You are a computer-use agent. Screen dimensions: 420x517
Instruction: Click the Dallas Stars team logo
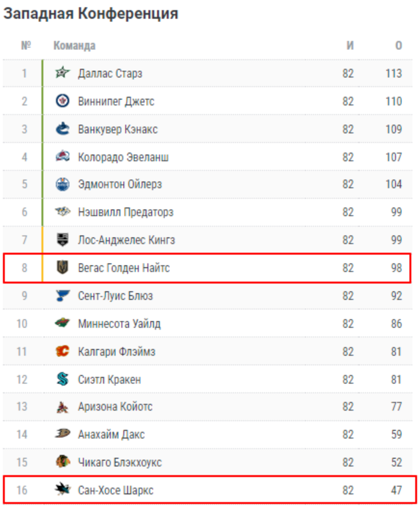pos(63,74)
